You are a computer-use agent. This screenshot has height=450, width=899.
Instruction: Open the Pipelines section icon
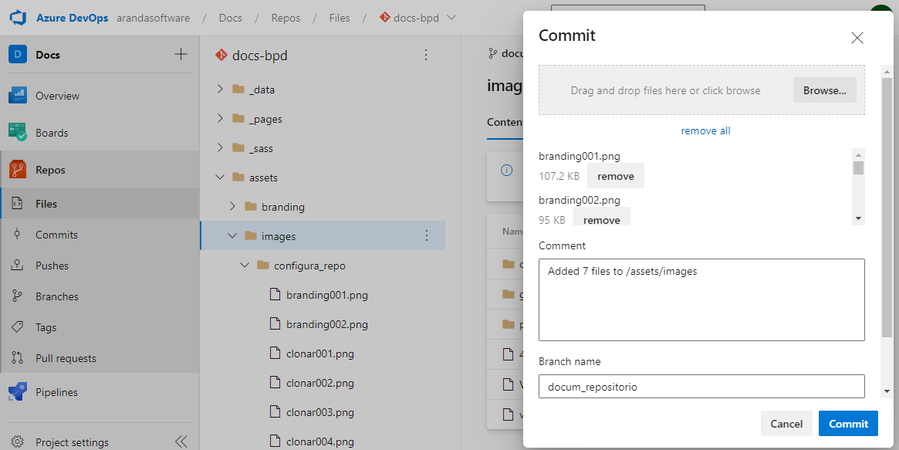(x=17, y=392)
